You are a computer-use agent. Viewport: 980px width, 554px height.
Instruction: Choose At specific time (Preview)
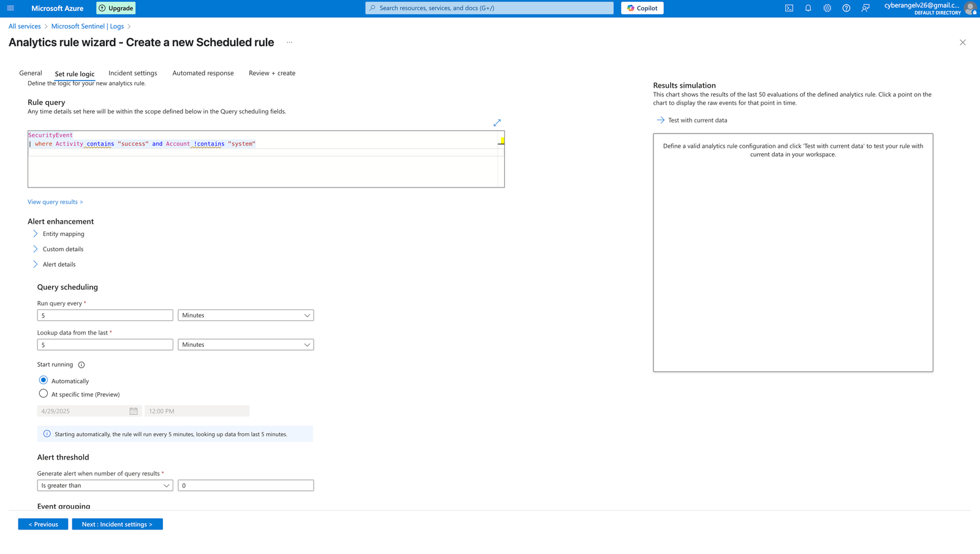[x=43, y=393]
